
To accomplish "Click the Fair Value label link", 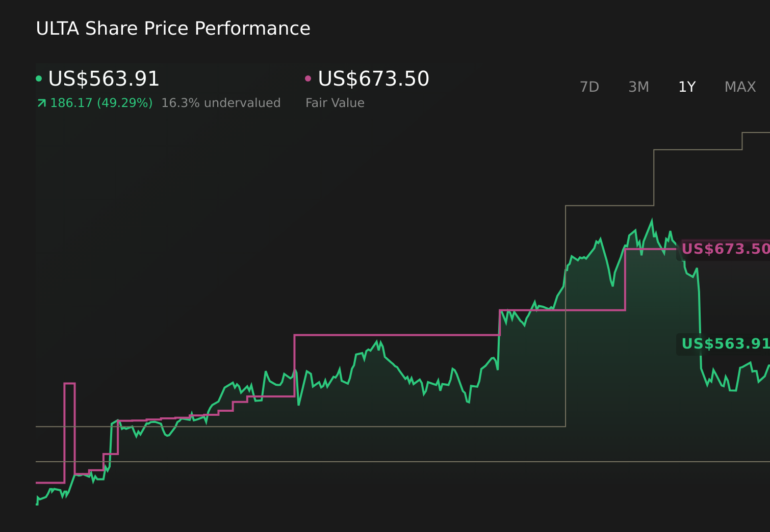I will [x=335, y=102].
